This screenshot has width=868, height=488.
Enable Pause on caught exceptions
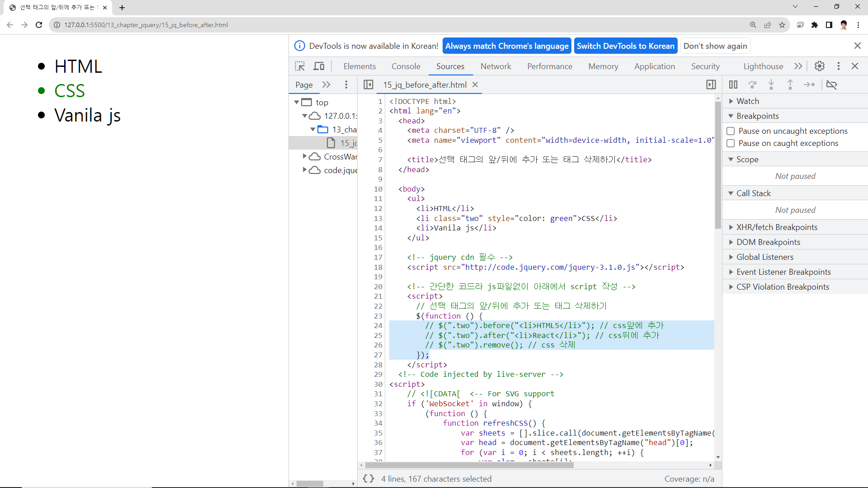731,143
